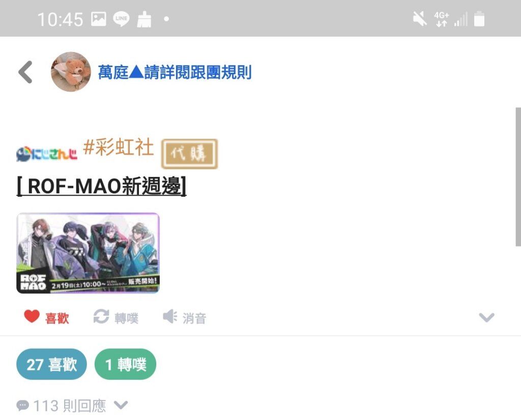The height and width of the screenshot is (420, 521).
Task: Open the ROF-MAO新週邊 link
Action: tap(101, 186)
